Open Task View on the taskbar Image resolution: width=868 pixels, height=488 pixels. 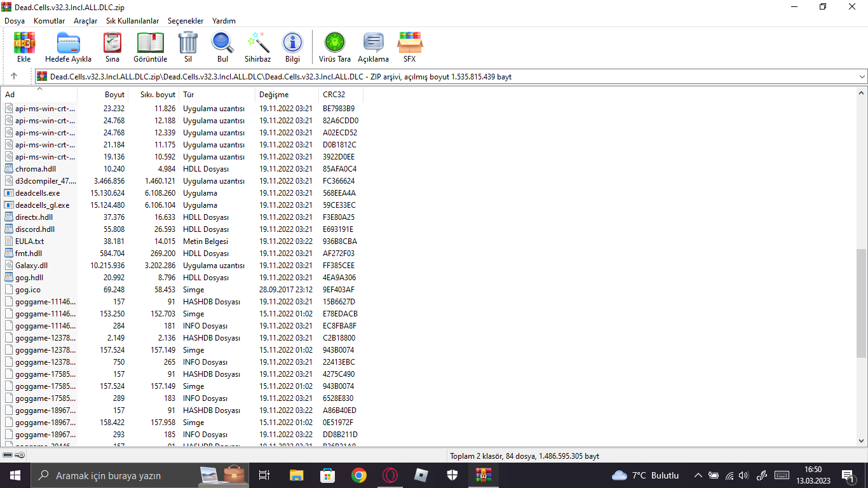tap(264, 475)
